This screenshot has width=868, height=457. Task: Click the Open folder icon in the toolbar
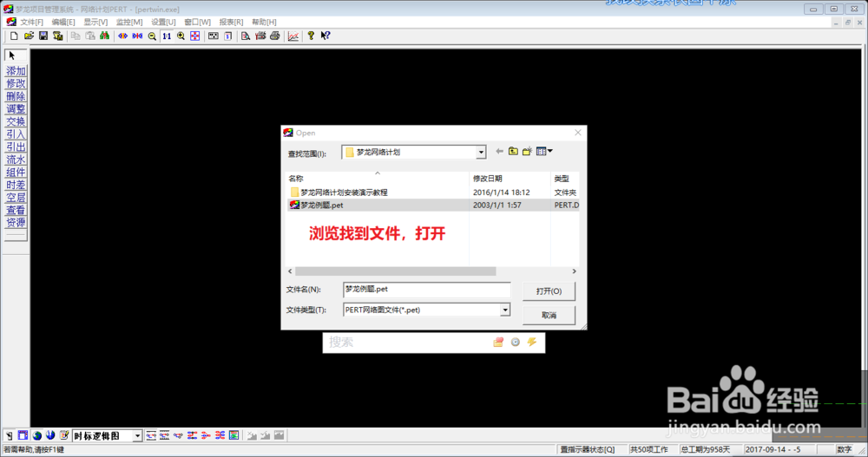click(29, 36)
